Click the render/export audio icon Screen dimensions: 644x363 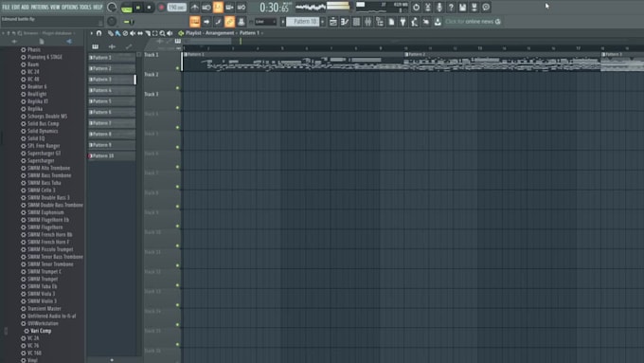point(474,7)
